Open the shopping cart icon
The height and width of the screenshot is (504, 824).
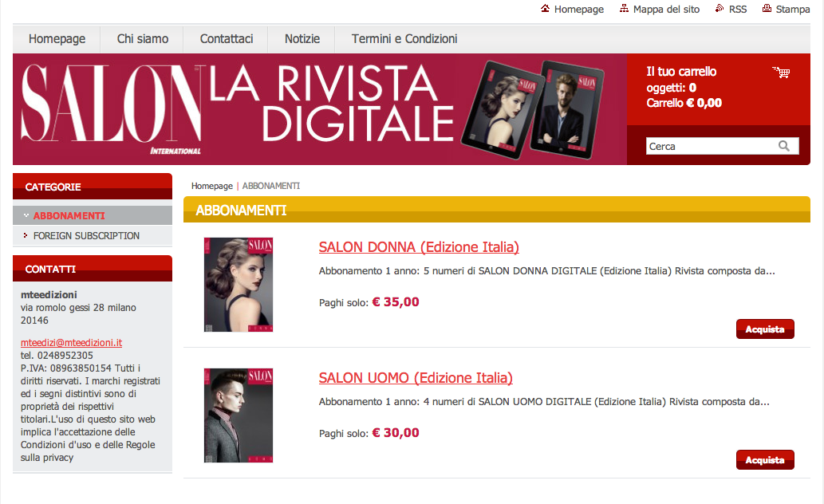(781, 72)
